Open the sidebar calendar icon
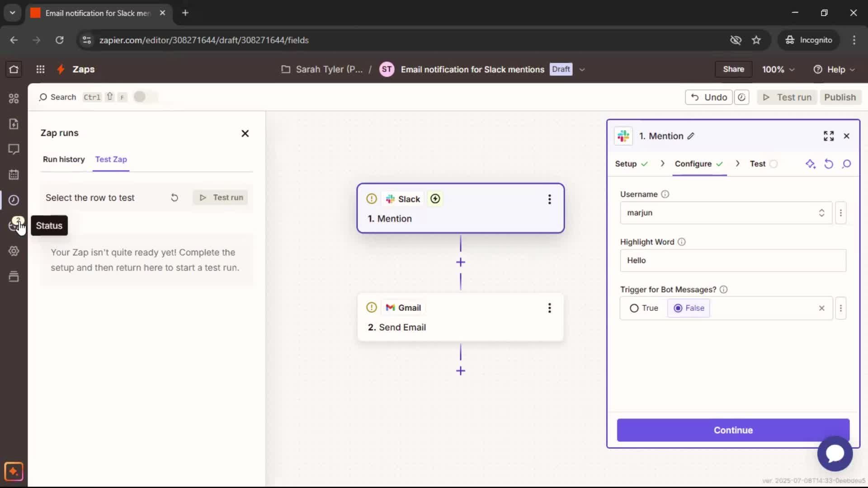Screen dimensions: 868x488 tap(14, 174)
